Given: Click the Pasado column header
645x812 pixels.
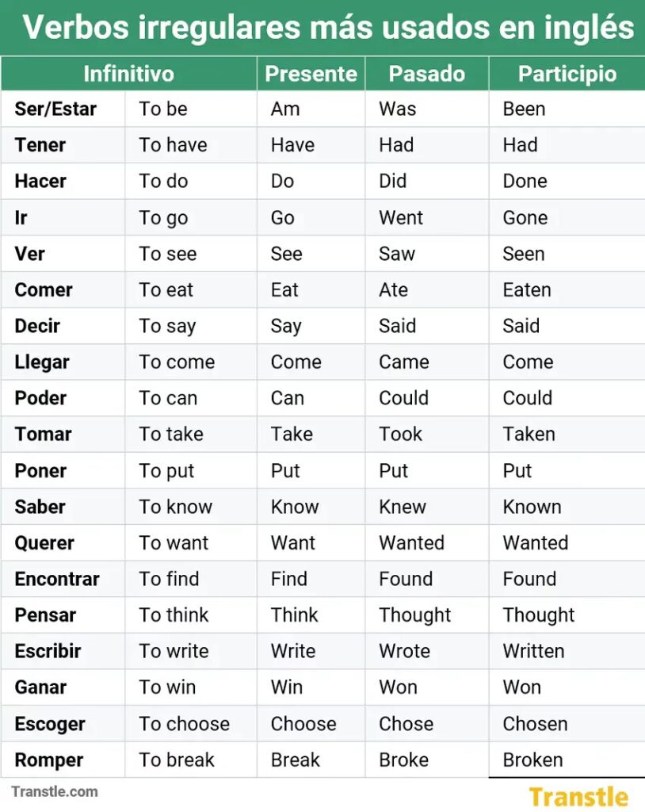Looking at the screenshot, I should pos(426,74).
